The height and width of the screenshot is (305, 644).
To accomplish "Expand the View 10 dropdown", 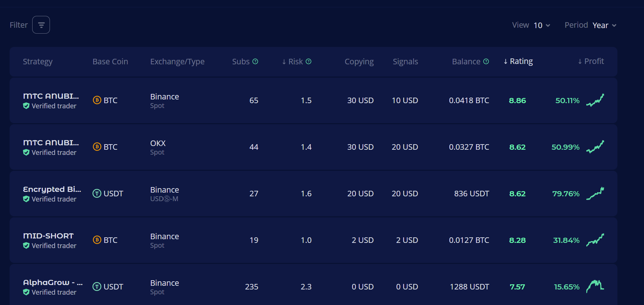I will pyautogui.click(x=542, y=25).
